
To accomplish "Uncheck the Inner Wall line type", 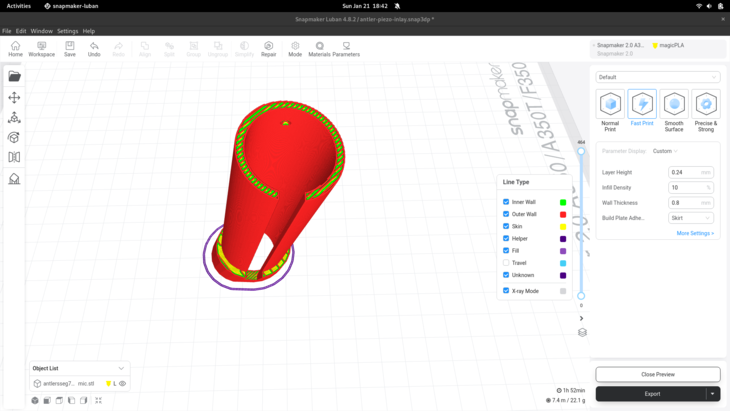I will click(506, 202).
